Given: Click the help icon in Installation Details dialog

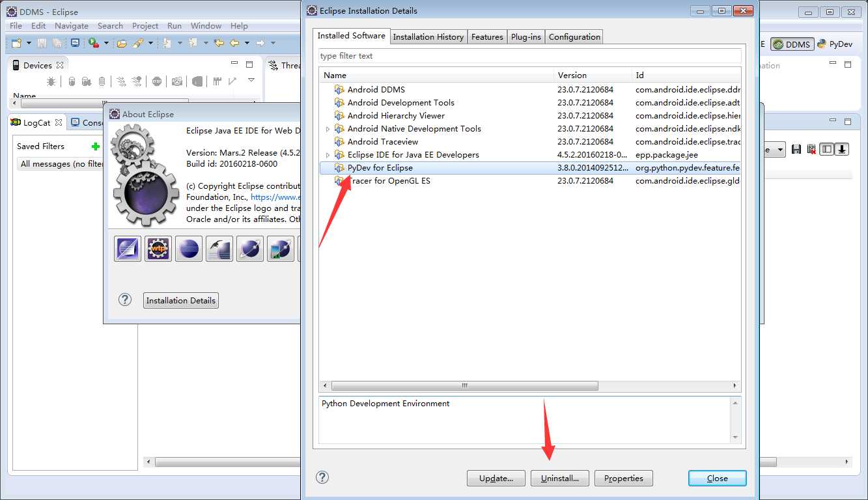Looking at the screenshot, I should click(322, 477).
